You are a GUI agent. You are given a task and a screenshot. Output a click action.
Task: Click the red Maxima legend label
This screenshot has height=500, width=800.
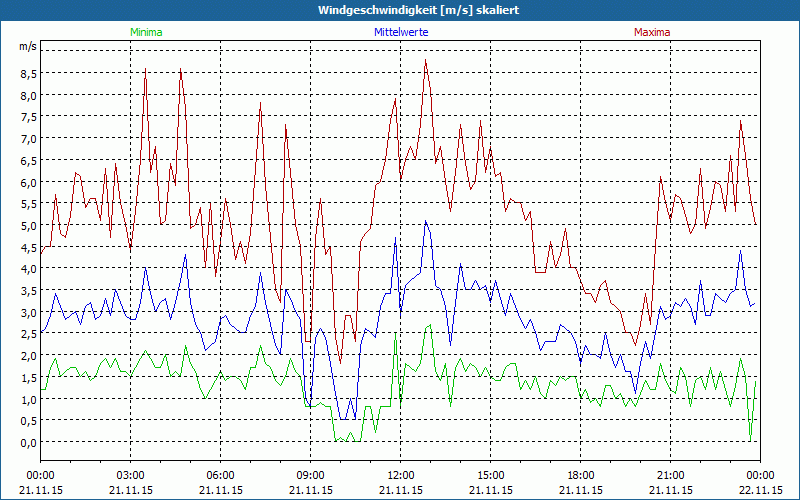click(x=651, y=32)
